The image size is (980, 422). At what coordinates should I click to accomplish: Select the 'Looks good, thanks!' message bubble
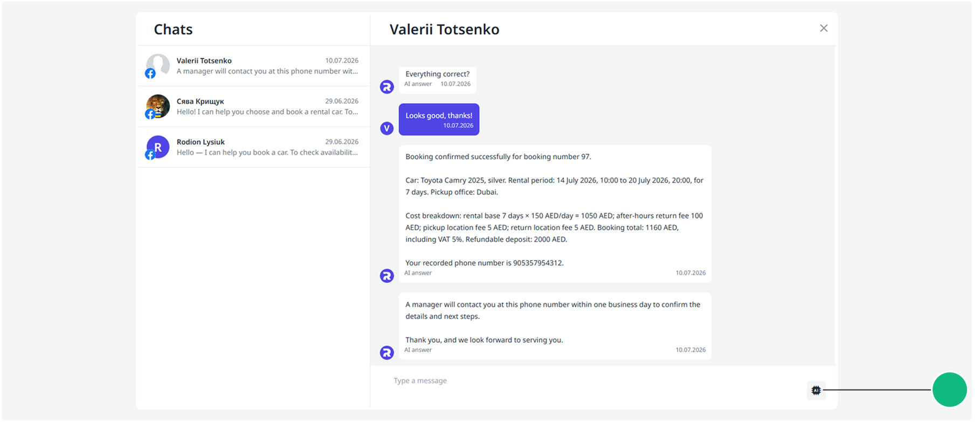coord(439,119)
